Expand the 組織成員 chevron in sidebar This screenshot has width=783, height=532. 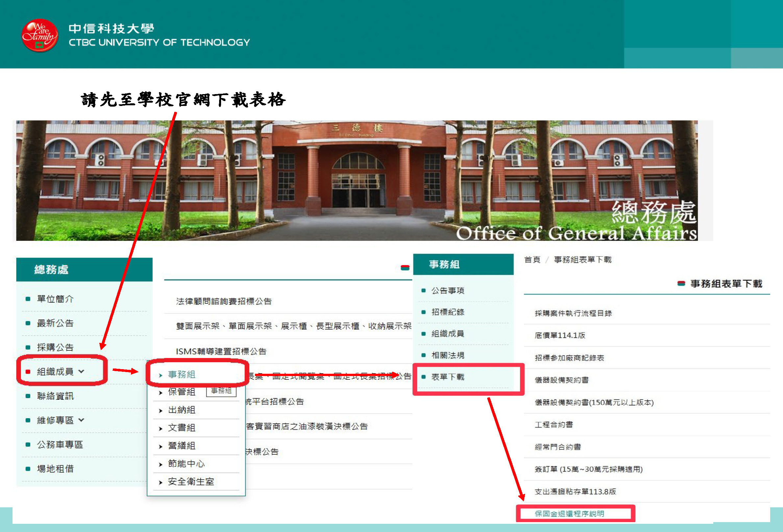pos(81,371)
